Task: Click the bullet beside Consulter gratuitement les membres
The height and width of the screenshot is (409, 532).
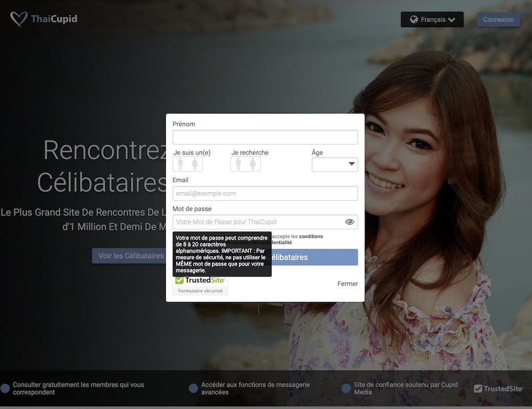Action: pyautogui.click(x=5, y=388)
